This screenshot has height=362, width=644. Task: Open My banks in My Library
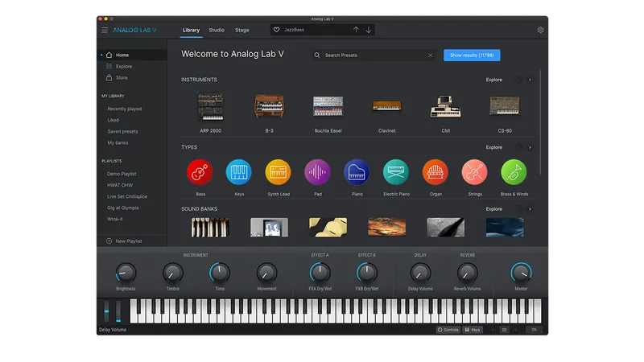pyautogui.click(x=118, y=143)
